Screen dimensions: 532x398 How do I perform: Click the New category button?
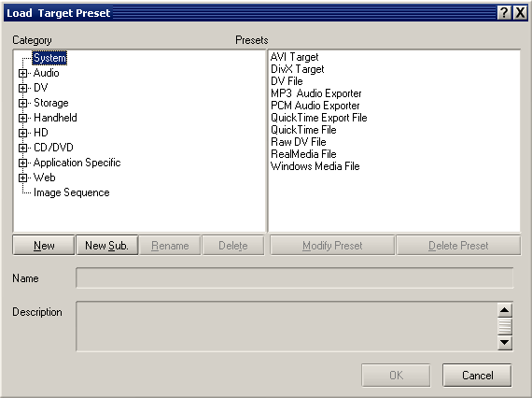coord(44,245)
